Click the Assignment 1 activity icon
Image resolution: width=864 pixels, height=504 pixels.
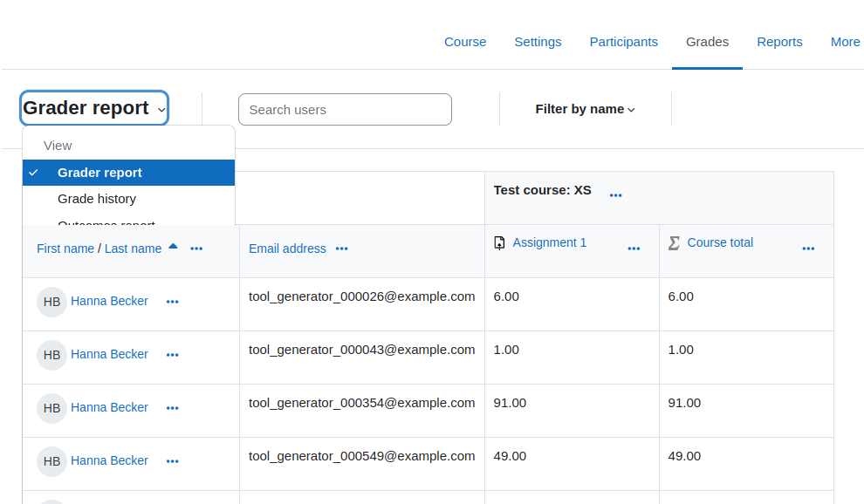499,243
